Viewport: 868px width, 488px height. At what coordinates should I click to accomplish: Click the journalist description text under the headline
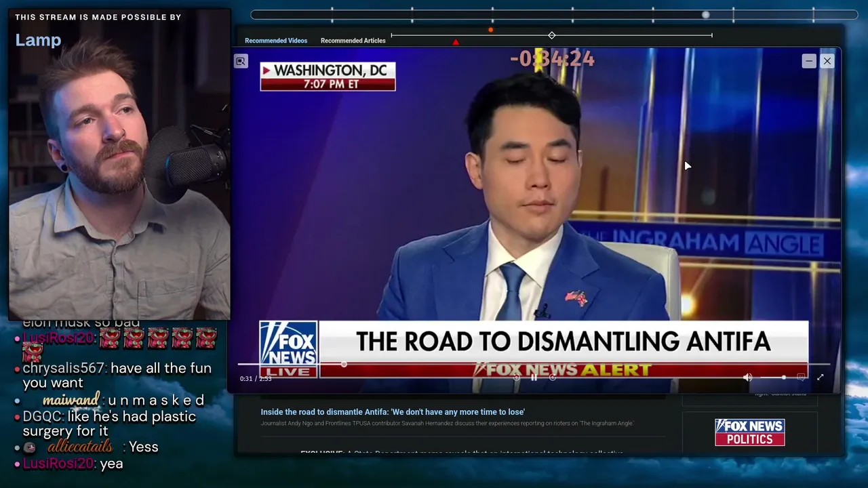[x=447, y=424]
